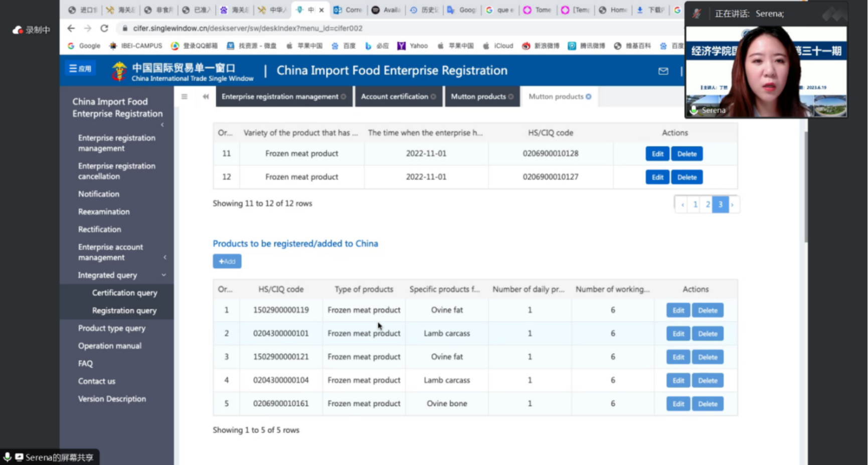
Task: Delete the Ovine bone product row
Action: tap(707, 404)
